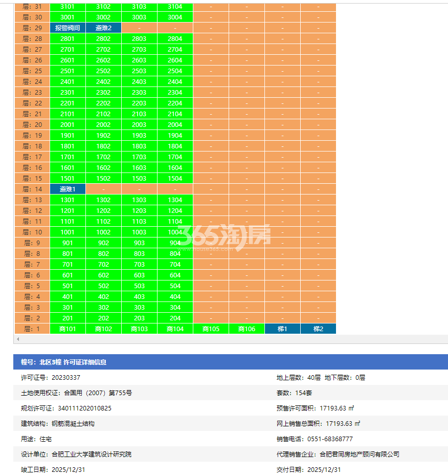
Task: Select unit 2401
Action: (x=68, y=82)
